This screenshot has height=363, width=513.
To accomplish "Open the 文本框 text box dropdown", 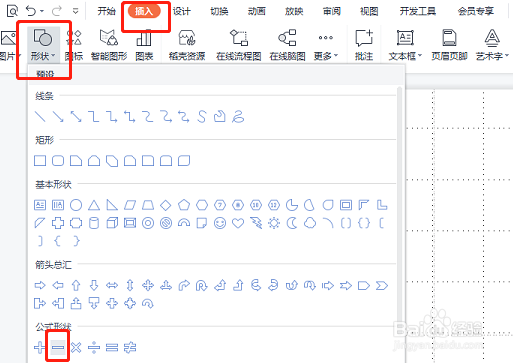I will tap(405, 45).
